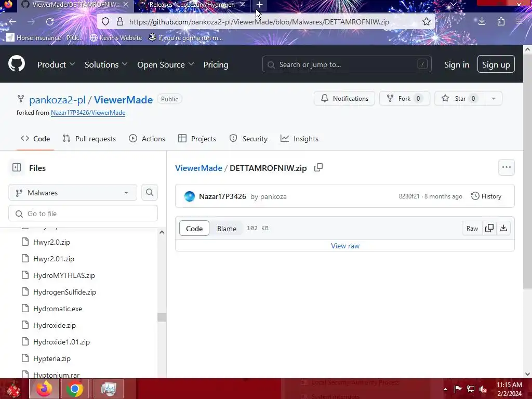Close the ViewerMade tab
Image resolution: width=532 pixels, height=399 pixels.
tap(126, 5)
